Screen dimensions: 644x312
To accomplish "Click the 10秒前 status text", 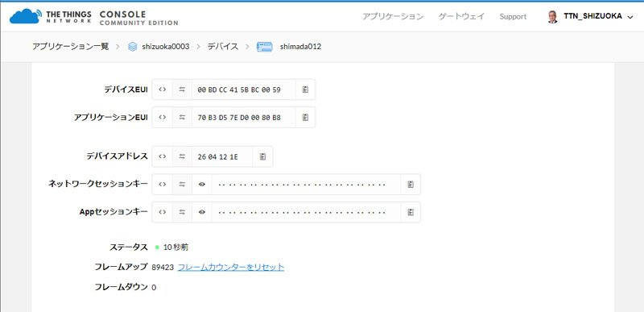I will coord(175,248).
